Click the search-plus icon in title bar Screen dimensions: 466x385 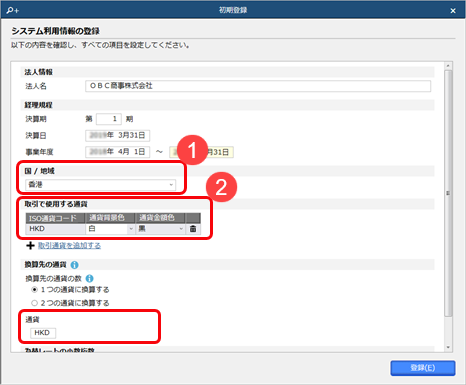pyautogui.click(x=13, y=11)
